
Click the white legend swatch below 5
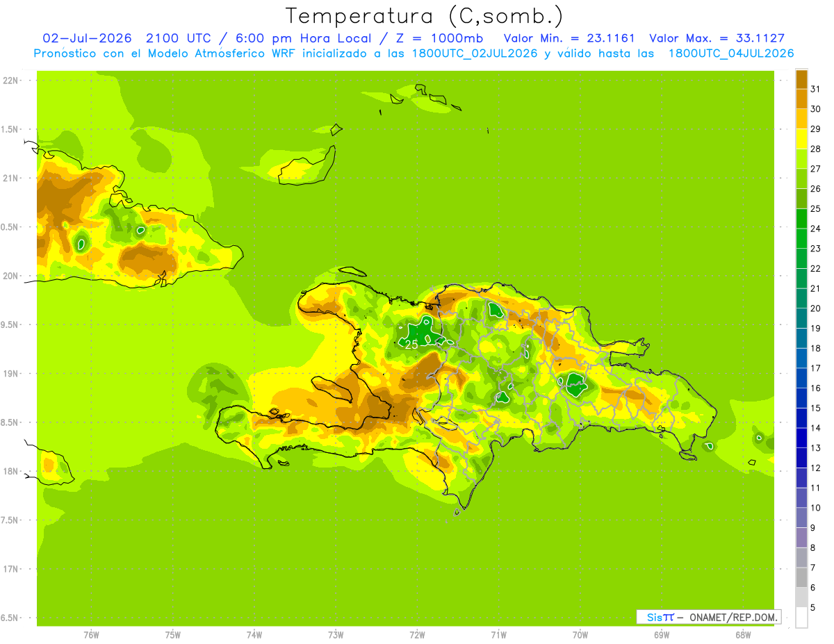[801, 617]
